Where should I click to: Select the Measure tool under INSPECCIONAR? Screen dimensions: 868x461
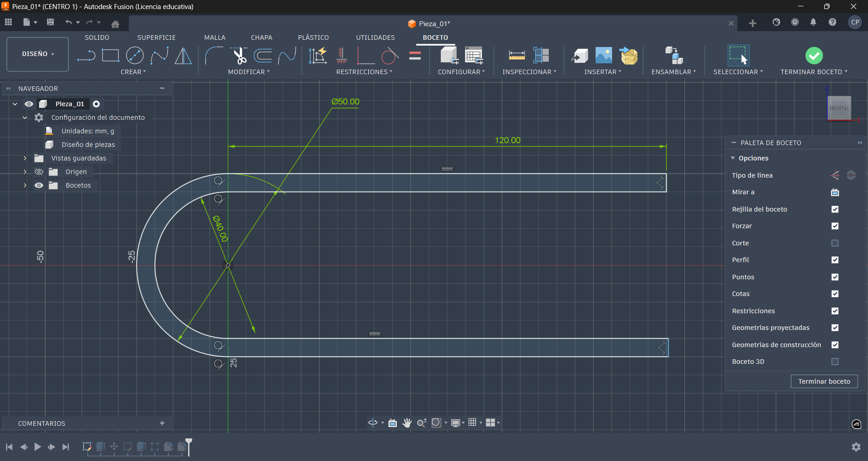tap(517, 55)
